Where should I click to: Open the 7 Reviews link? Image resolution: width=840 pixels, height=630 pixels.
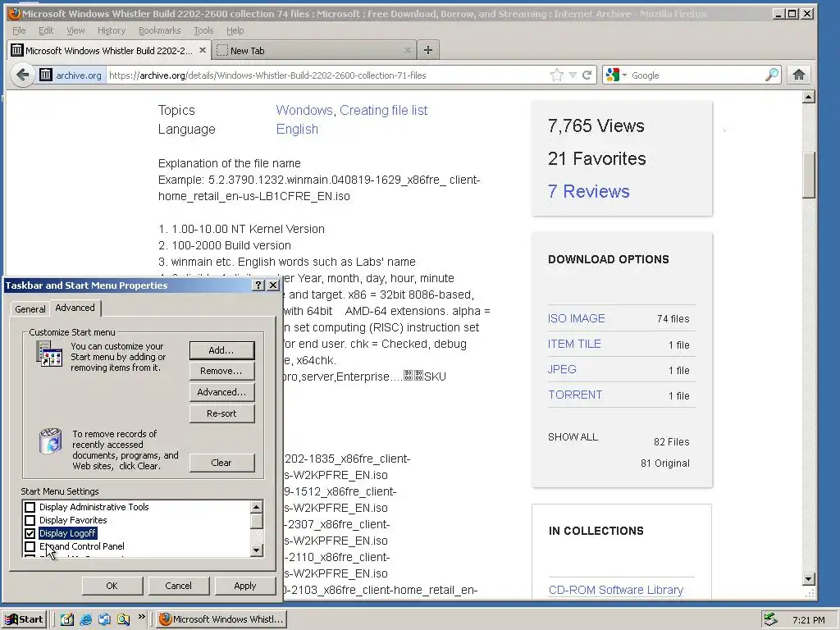click(588, 191)
